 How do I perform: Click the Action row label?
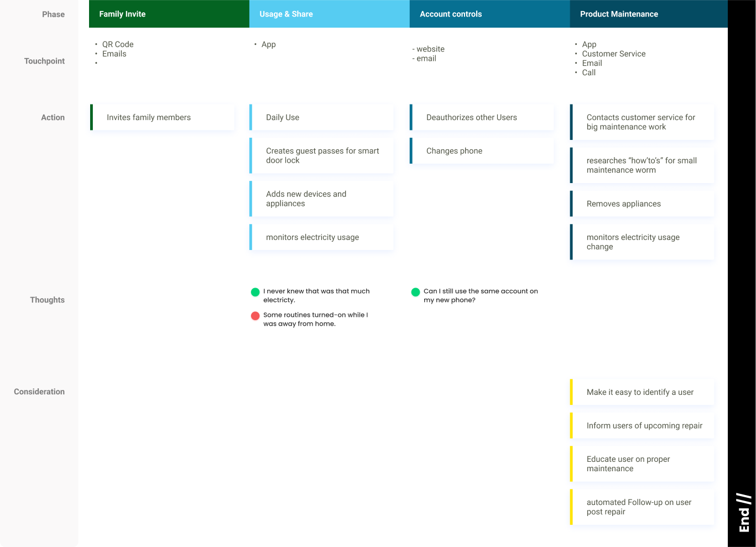coord(53,117)
